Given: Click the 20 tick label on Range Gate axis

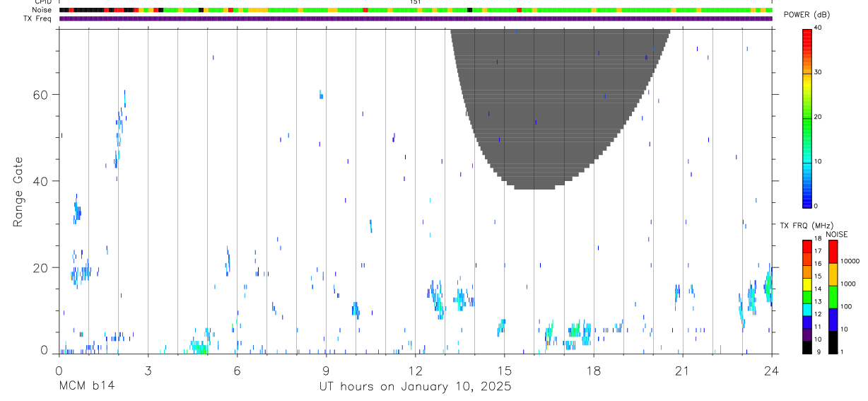Looking at the screenshot, I should click(42, 268).
